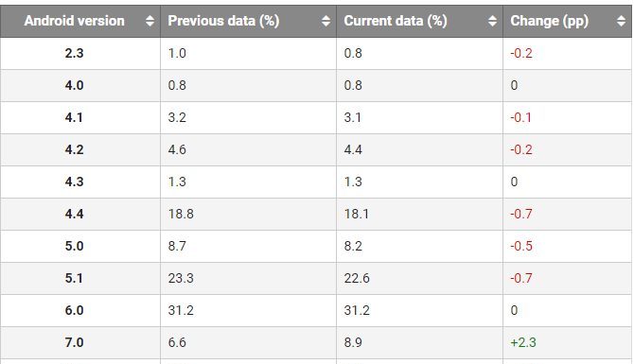634x364 pixels.
Task: Select the 7.0 version row label
Action: 74,342
